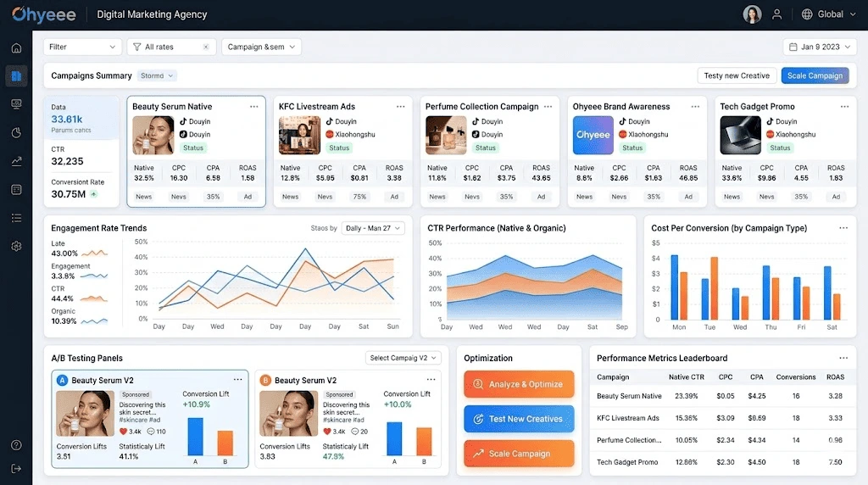Select KFC Livestream Ads leaderboard row

click(x=722, y=418)
